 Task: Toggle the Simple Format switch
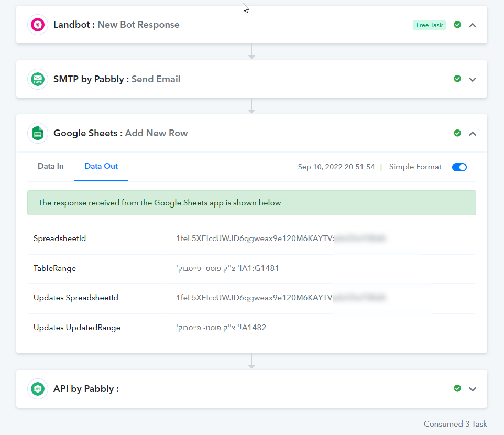459,167
